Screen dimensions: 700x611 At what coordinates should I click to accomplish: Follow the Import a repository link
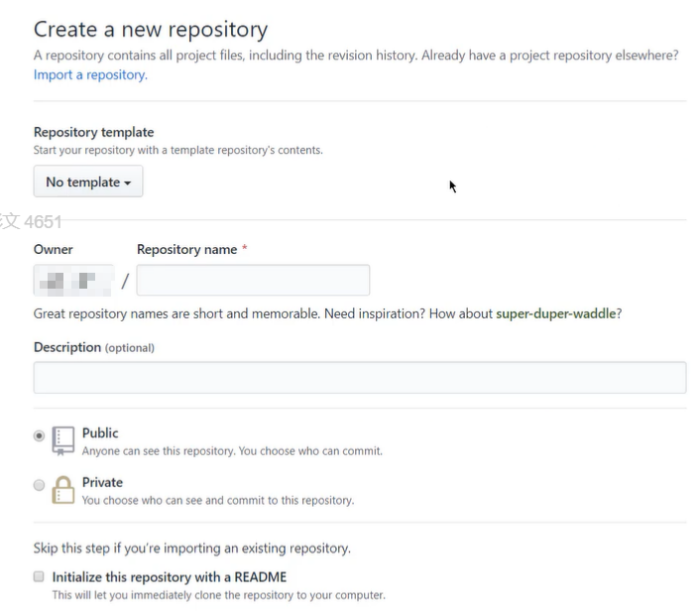coord(90,74)
